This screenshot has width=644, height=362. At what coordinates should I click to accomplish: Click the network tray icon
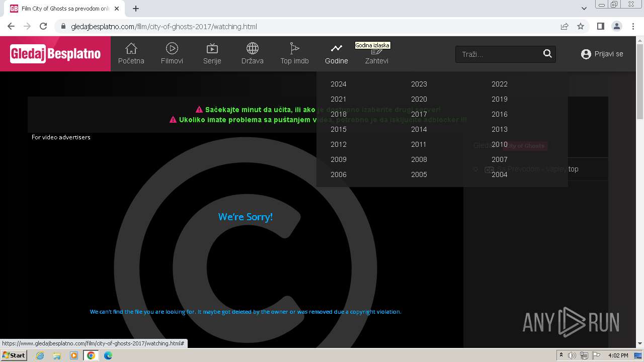pos(584,355)
